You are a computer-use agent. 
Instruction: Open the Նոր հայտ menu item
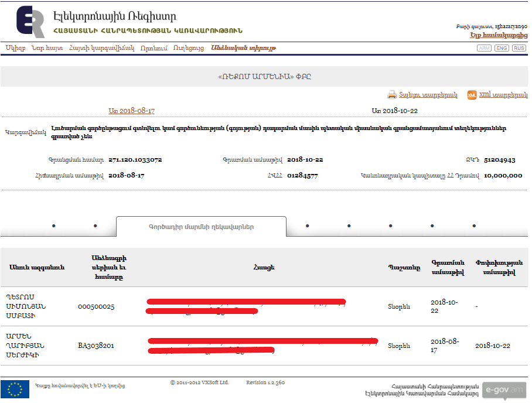(47, 48)
